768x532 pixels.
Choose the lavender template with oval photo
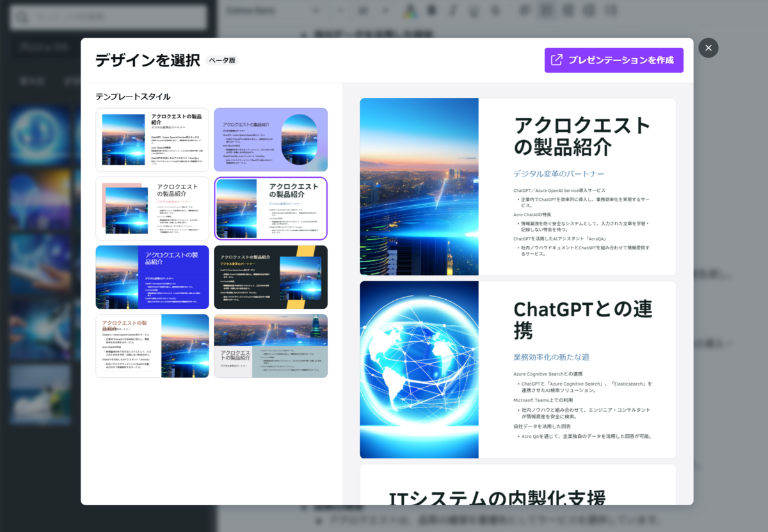click(x=271, y=139)
